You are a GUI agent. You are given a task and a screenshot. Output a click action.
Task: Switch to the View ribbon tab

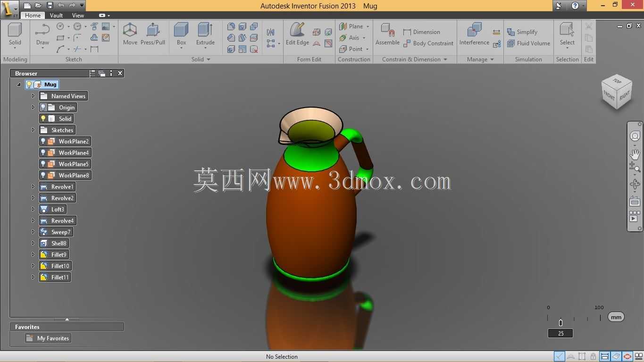[78, 15]
